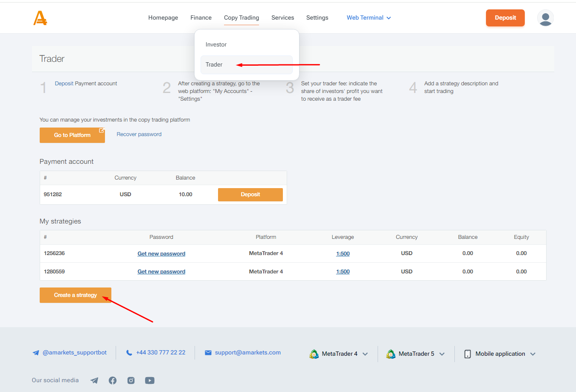
Task: Click the Telegram icon in social media
Action: point(94,380)
